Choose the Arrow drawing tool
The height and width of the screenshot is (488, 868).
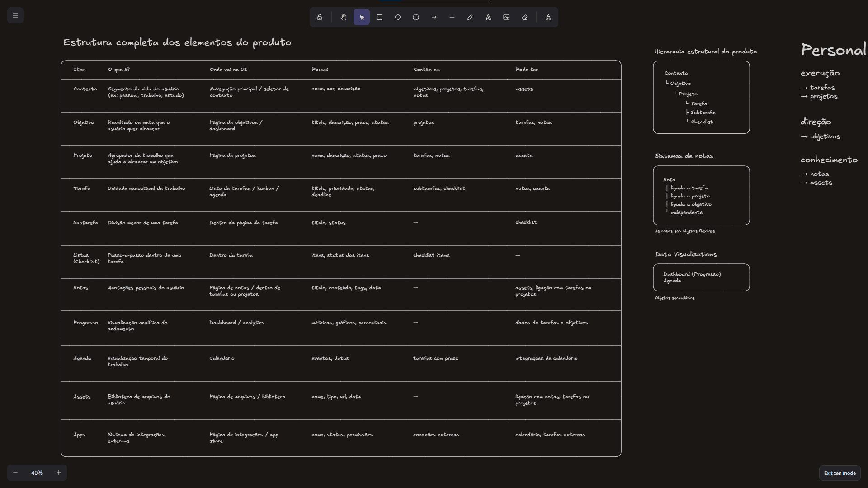434,17
